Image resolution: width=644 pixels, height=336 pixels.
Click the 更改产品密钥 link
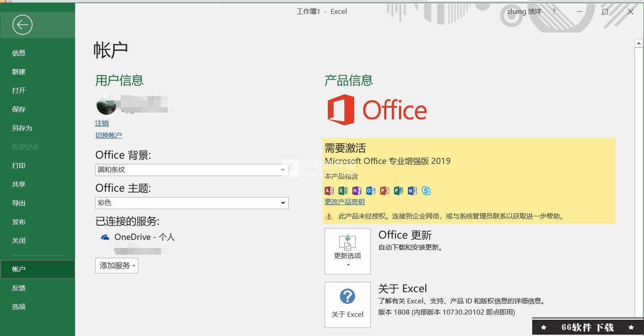(345, 202)
